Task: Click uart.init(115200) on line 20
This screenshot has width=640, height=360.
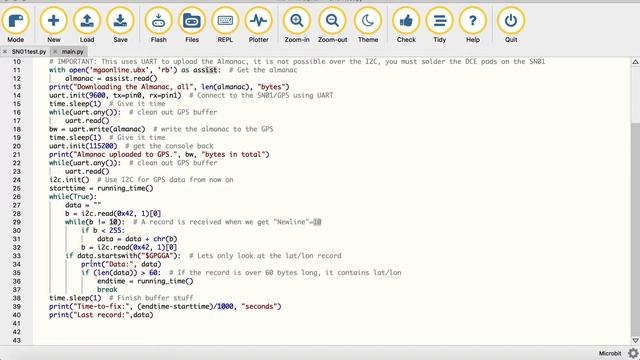Action: click(x=83, y=146)
